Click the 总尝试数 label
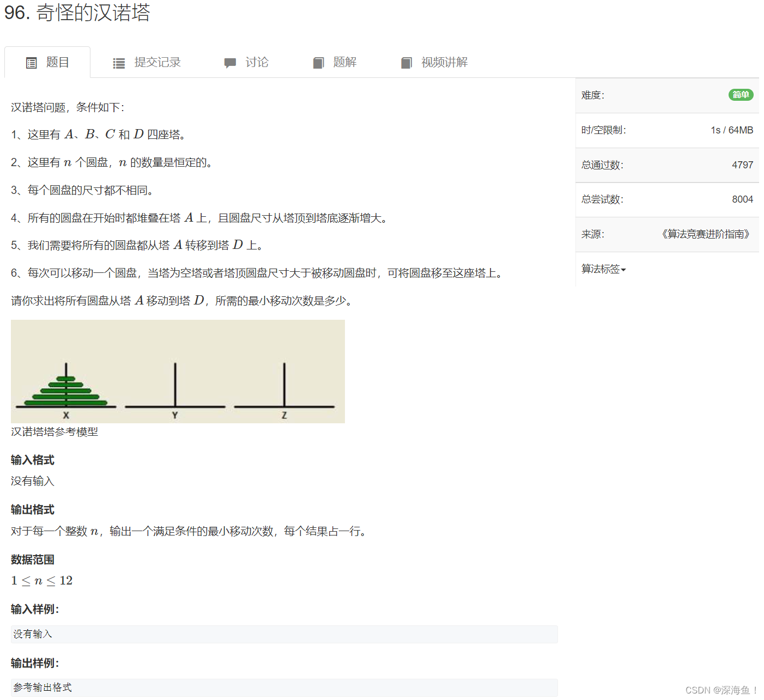The width and height of the screenshot is (764, 700). click(602, 199)
